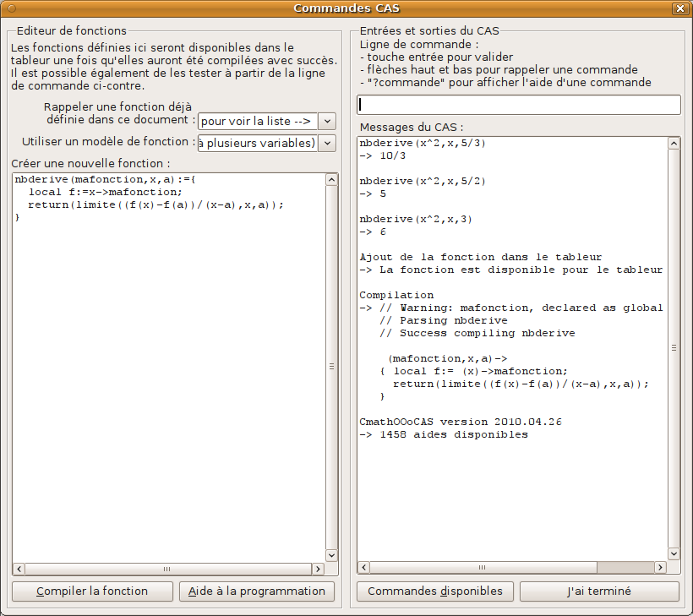This screenshot has width=693, height=616.
Task: Click 'Utiliser un modèle de fonction :' label
Action: pyautogui.click(x=109, y=141)
